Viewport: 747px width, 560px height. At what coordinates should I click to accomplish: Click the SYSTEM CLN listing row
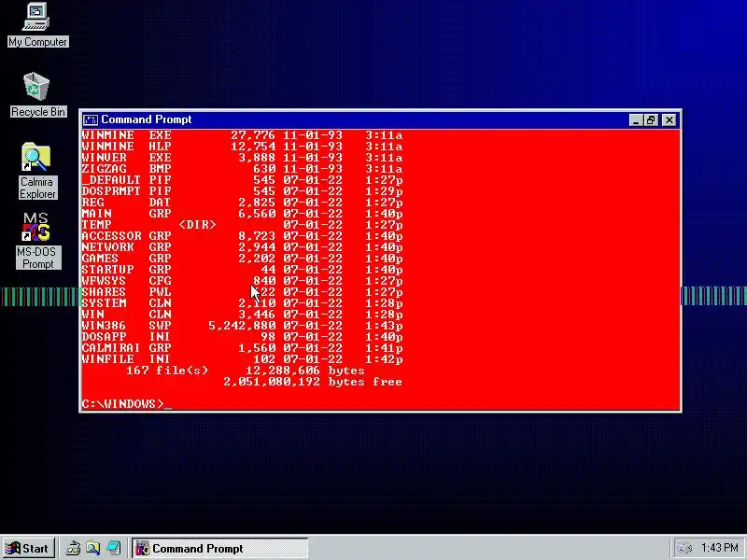pos(242,303)
